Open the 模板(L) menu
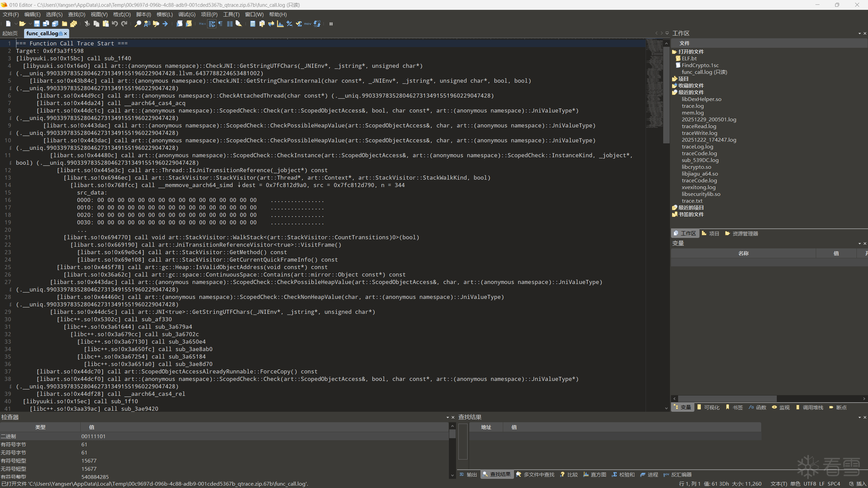 (164, 14)
